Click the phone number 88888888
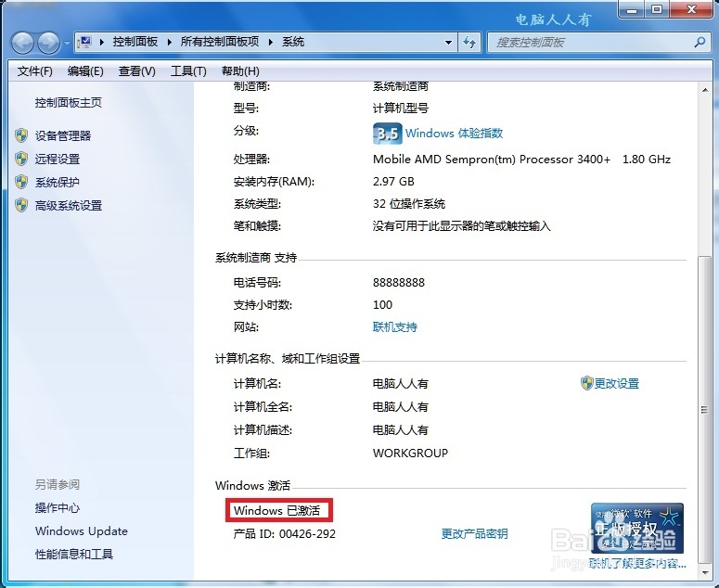Image resolution: width=719 pixels, height=588 pixels. tap(399, 282)
